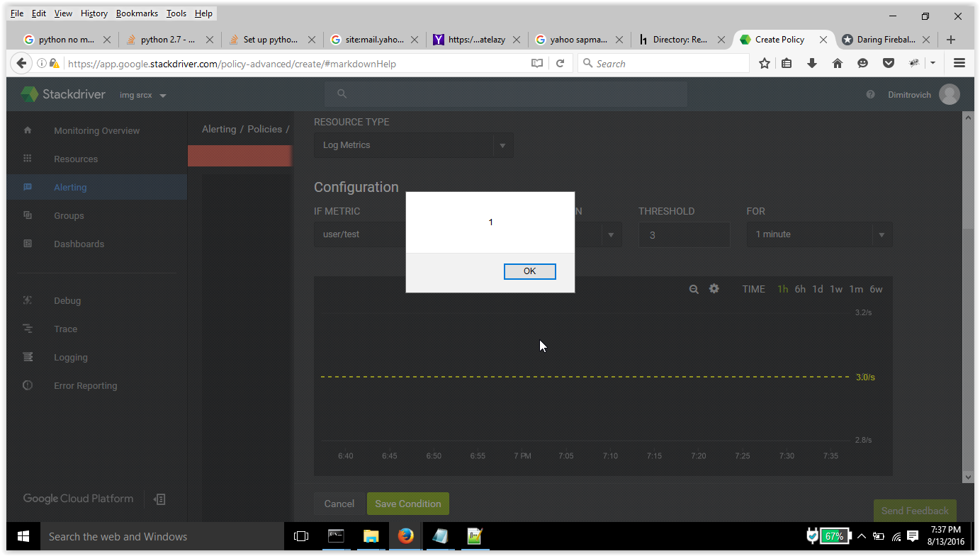The height and width of the screenshot is (556, 980).
Task: Click the Send Feedback button
Action: click(915, 511)
